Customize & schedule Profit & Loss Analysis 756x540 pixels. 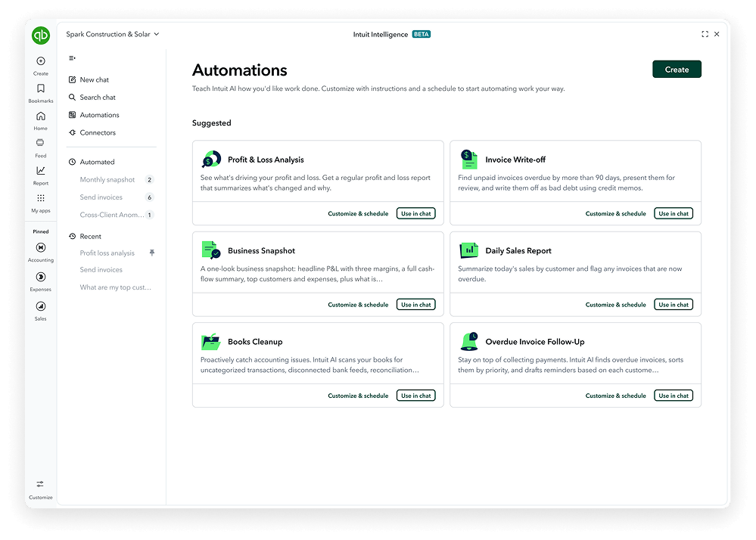pos(358,213)
